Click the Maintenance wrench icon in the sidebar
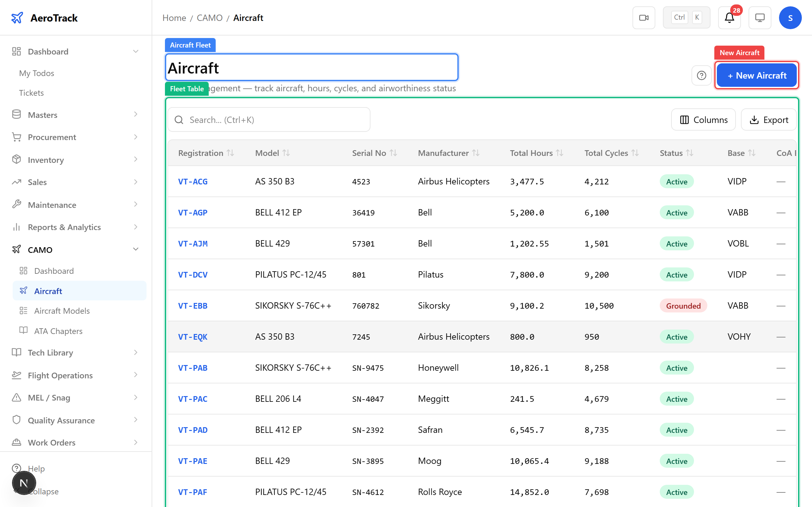The image size is (812, 507). pos(16,205)
